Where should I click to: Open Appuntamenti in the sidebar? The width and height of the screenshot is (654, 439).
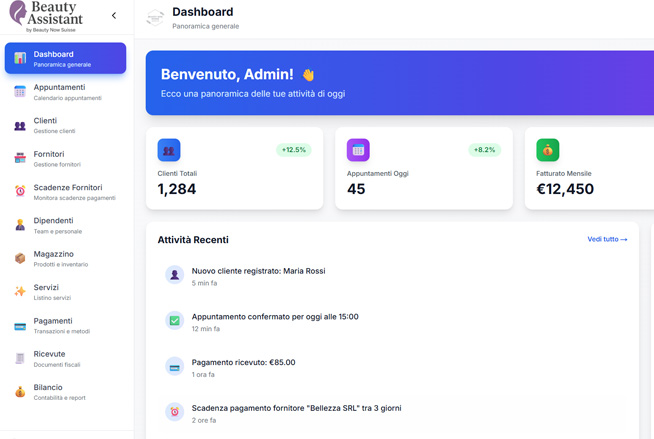(65, 92)
